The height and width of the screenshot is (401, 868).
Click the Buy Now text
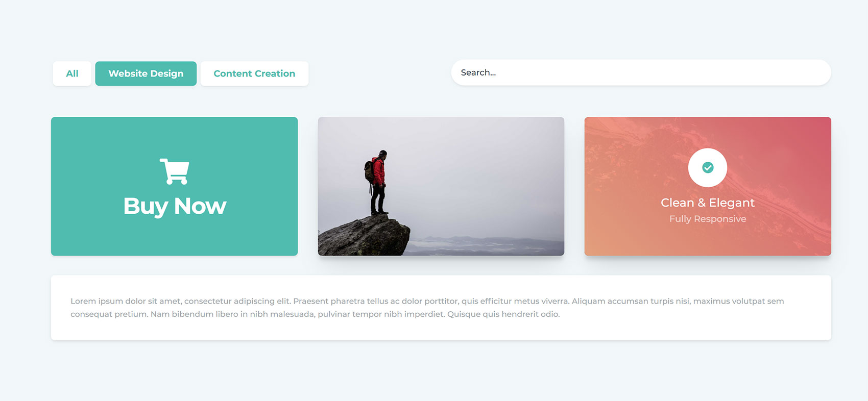coord(175,206)
